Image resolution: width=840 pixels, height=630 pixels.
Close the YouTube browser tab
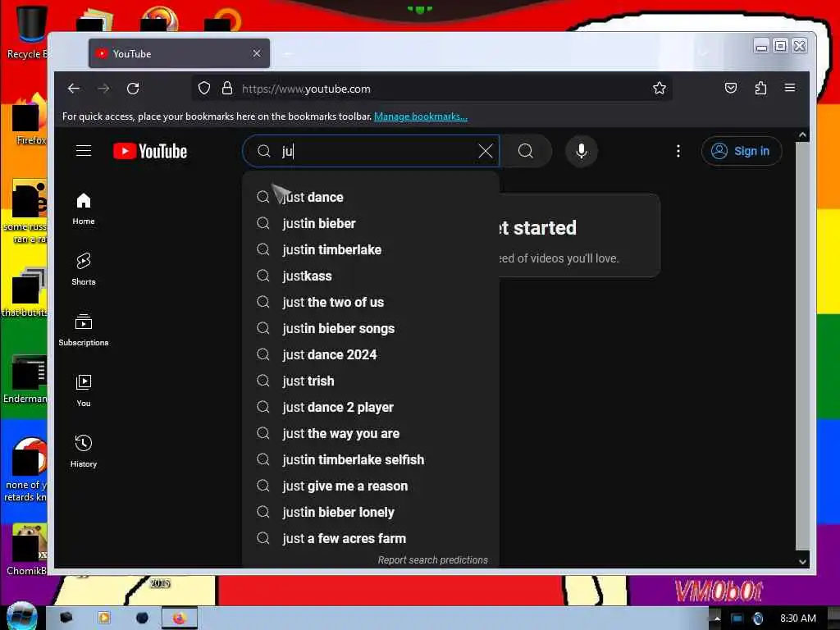tap(257, 53)
